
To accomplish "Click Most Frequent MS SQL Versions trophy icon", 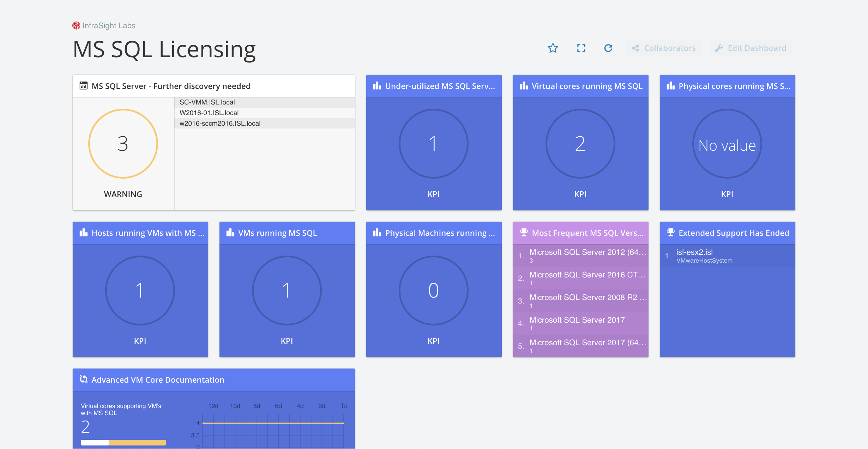I will pyautogui.click(x=524, y=233).
